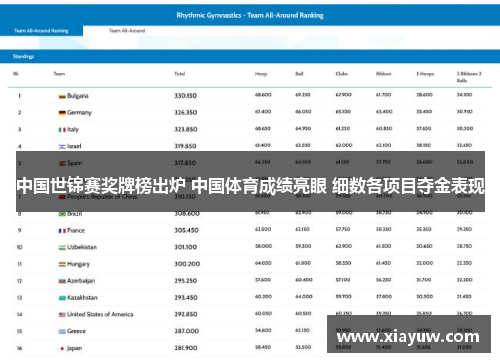Open the France team name
Viewport: 500px width, 362px height.
click(x=76, y=230)
